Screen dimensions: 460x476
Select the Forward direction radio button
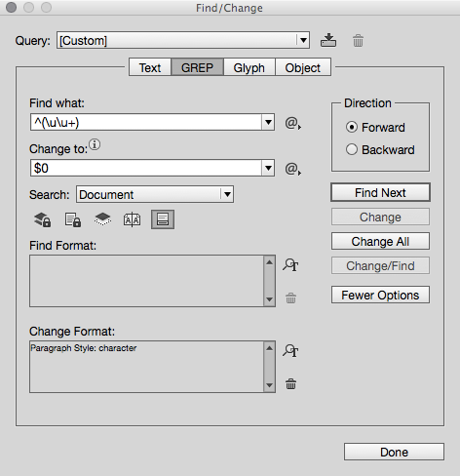tap(352, 127)
